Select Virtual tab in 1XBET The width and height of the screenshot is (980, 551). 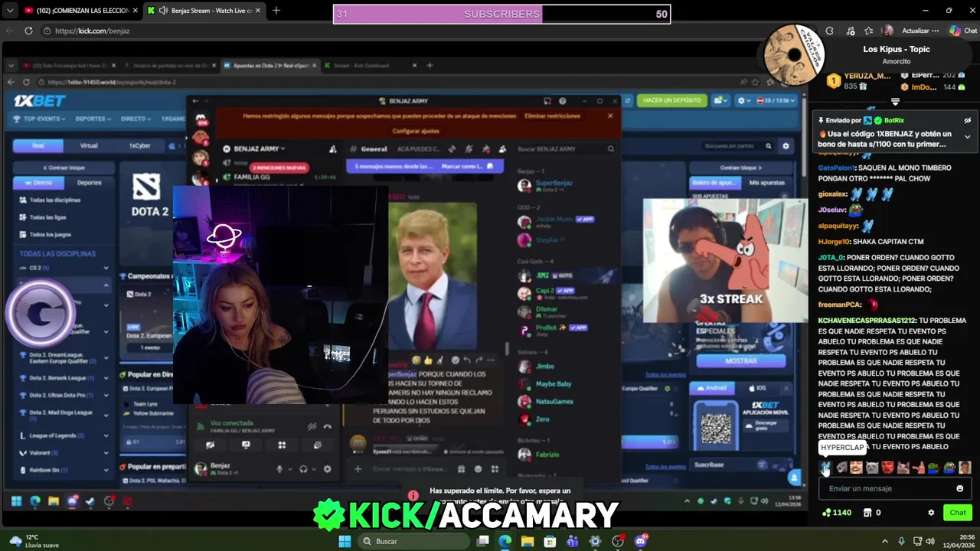[x=89, y=145]
